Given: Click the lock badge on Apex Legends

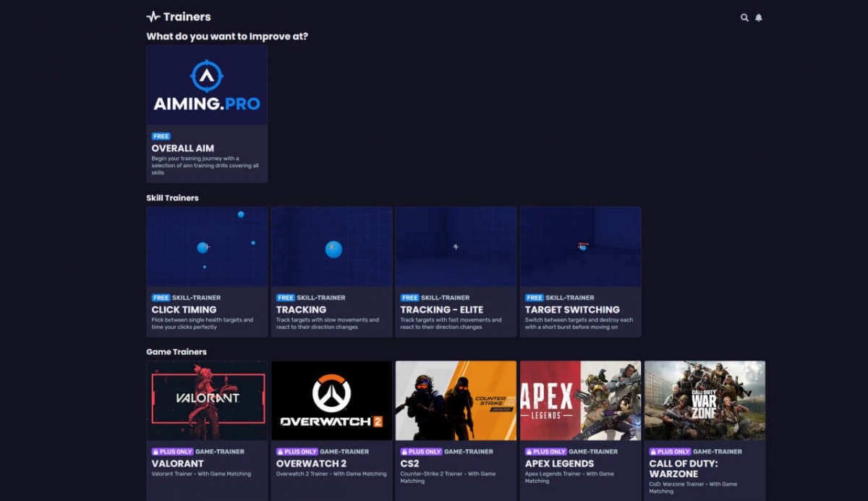Looking at the screenshot, I should pyautogui.click(x=529, y=452).
